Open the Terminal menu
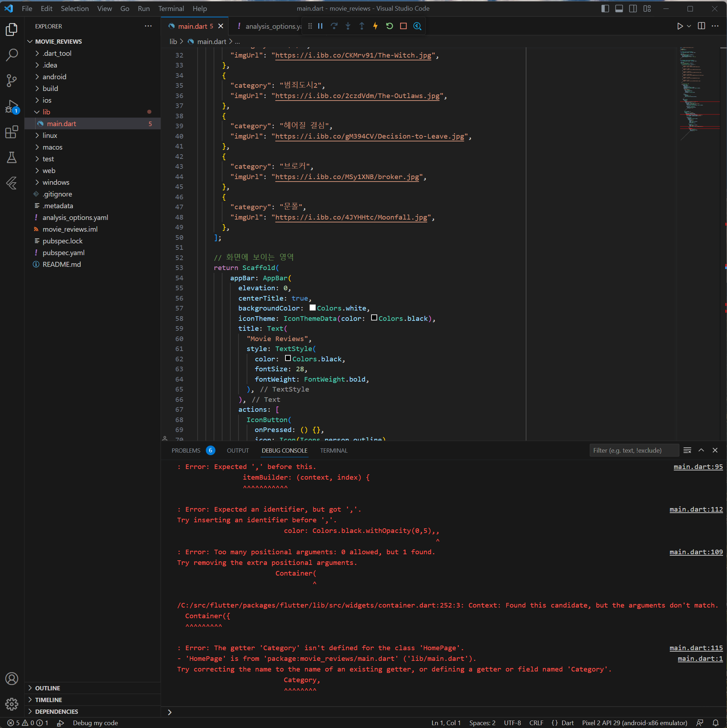Viewport: 727px width, 728px height. 171,8
